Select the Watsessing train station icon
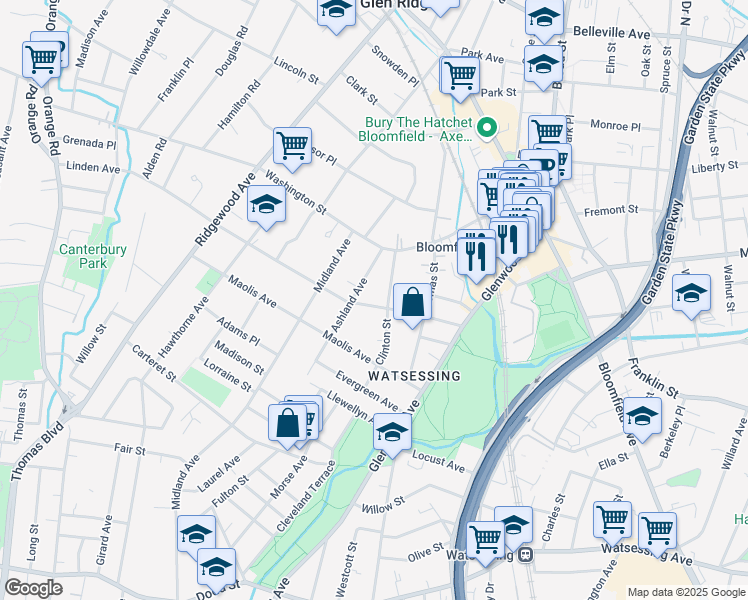 click(x=526, y=555)
